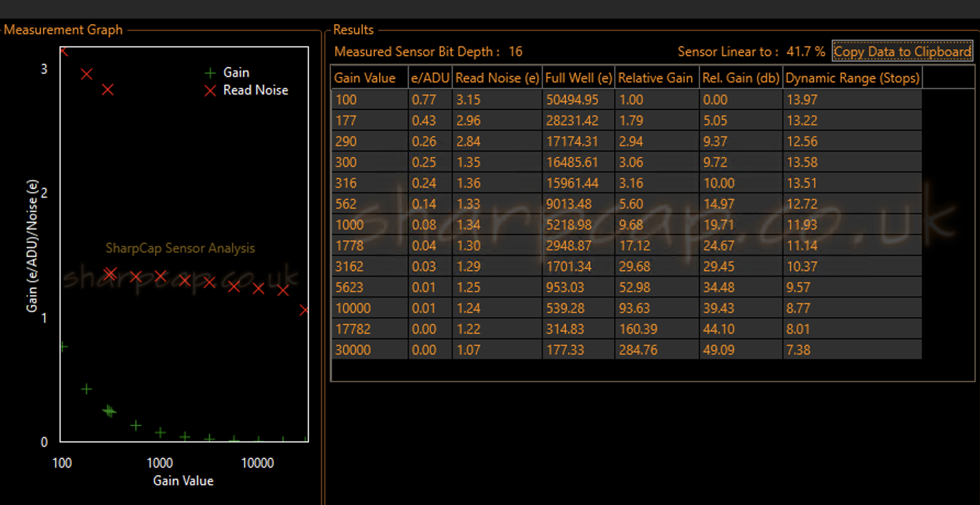980x505 pixels.
Task: Select the Gain Value column header
Action: 370,78
